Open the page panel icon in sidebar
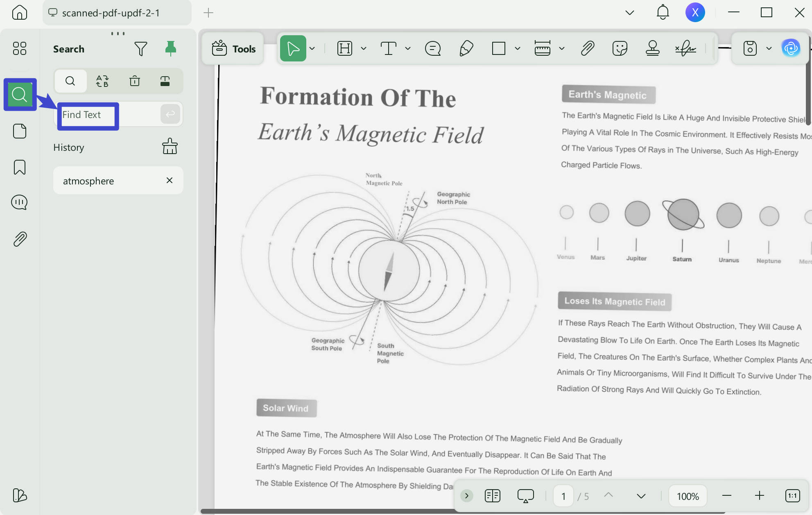Viewport: 812px width, 515px height. [x=20, y=131]
